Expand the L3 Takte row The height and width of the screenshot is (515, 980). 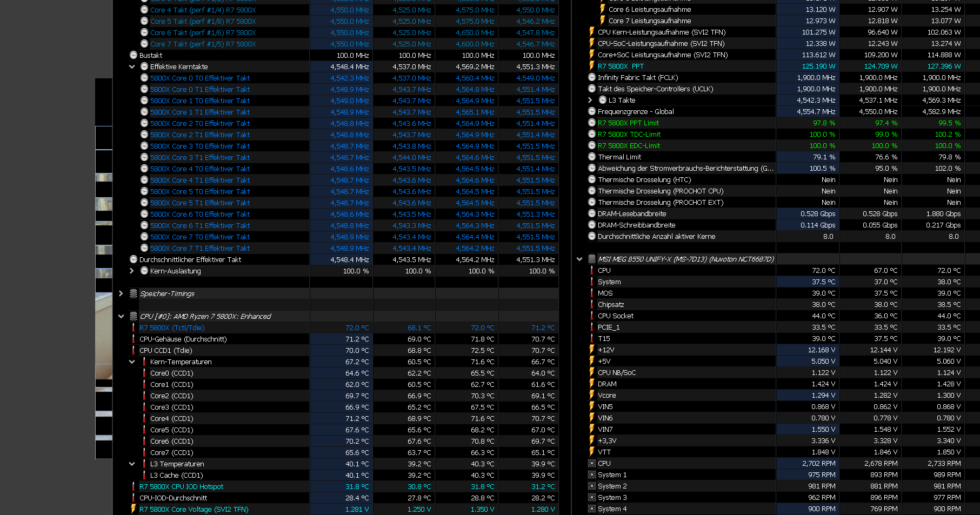click(590, 101)
